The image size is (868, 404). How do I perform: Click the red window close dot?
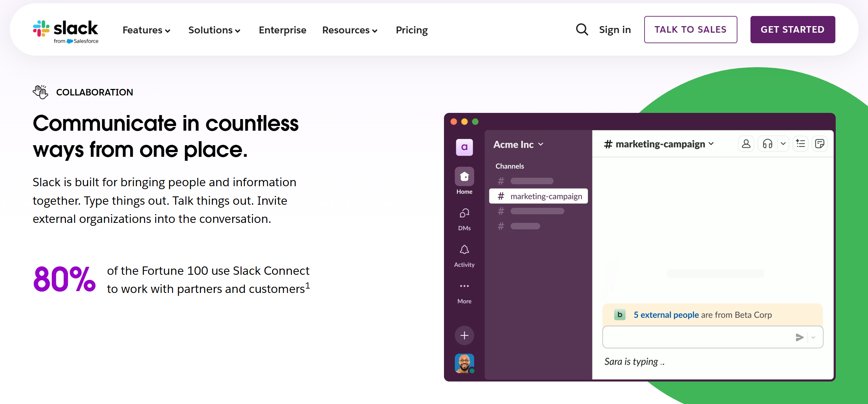click(x=454, y=122)
